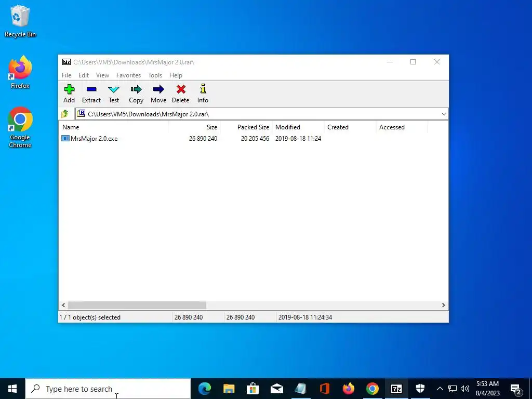Image resolution: width=532 pixels, height=399 pixels.
Task: Sort by Packed Size column
Action: point(246,127)
